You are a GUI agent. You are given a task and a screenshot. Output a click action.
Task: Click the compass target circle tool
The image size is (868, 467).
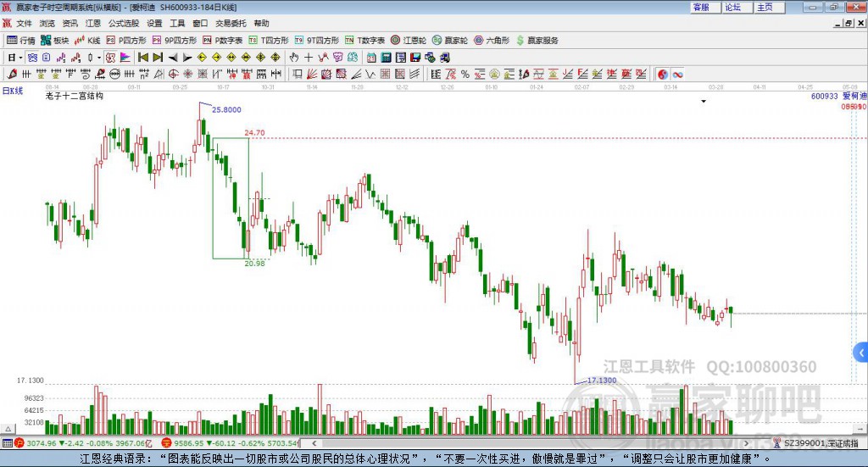click(x=173, y=74)
